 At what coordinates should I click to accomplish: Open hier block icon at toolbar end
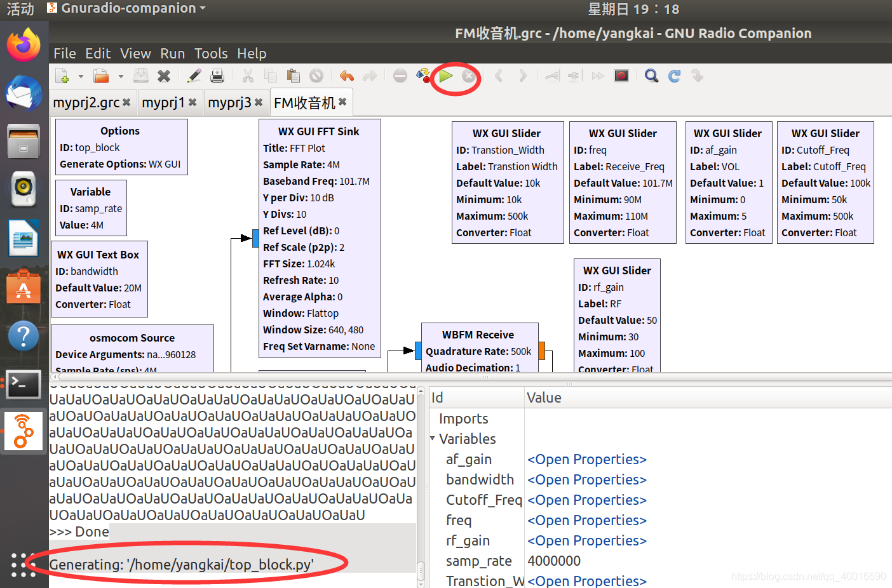pyautogui.click(x=698, y=76)
